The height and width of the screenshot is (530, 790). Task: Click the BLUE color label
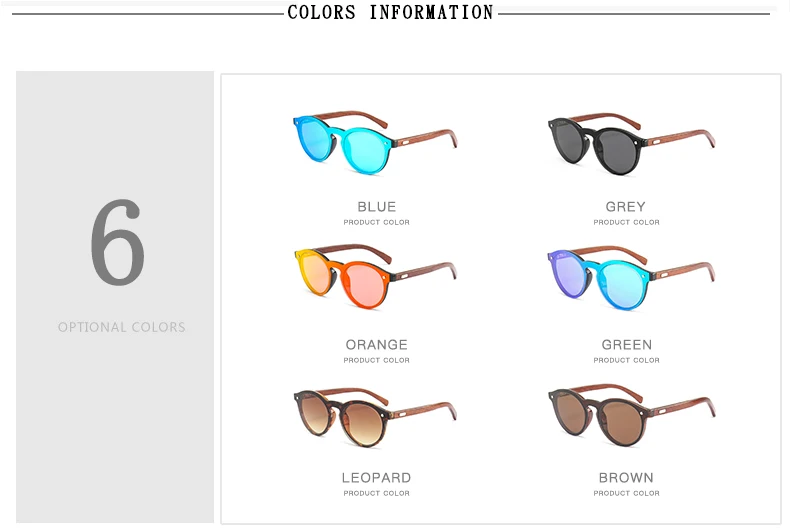pos(376,207)
